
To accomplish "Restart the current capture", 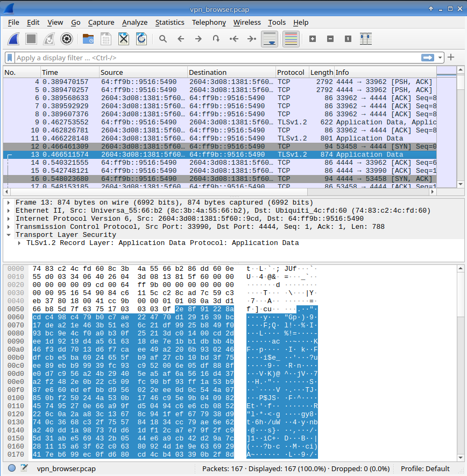I will click(x=49, y=39).
